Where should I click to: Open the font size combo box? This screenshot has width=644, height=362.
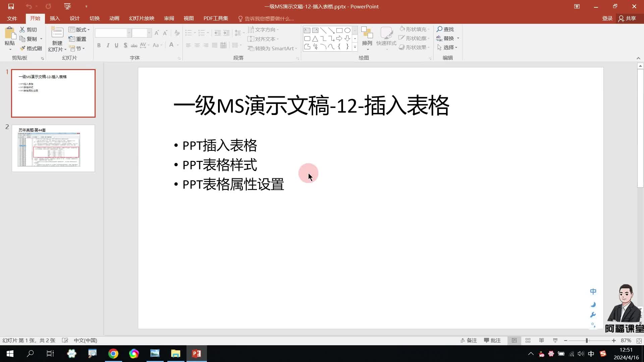pos(142,33)
